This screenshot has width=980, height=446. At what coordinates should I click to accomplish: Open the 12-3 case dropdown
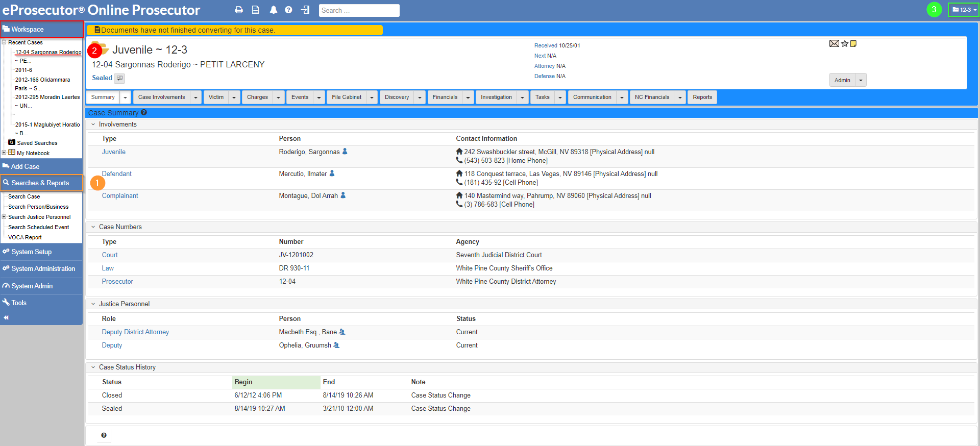click(x=964, y=10)
